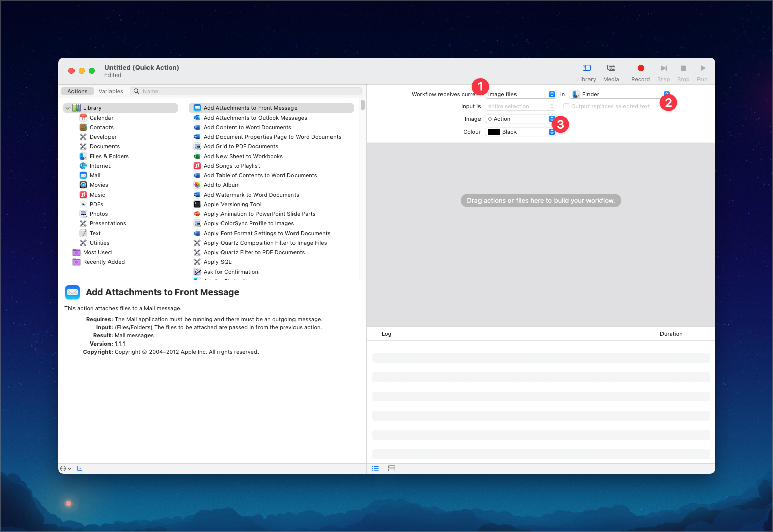This screenshot has height=532, width=773.
Task: Enable Output replaces selected text
Action: click(x=566, y=106)
